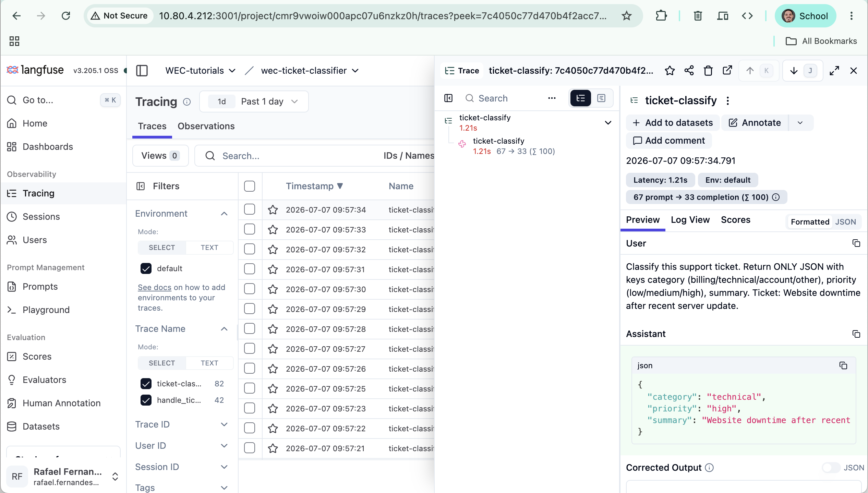This screenshot has height=493, width=868.
Task: Expand the User ID filter section
Action: tap(224, 446)
